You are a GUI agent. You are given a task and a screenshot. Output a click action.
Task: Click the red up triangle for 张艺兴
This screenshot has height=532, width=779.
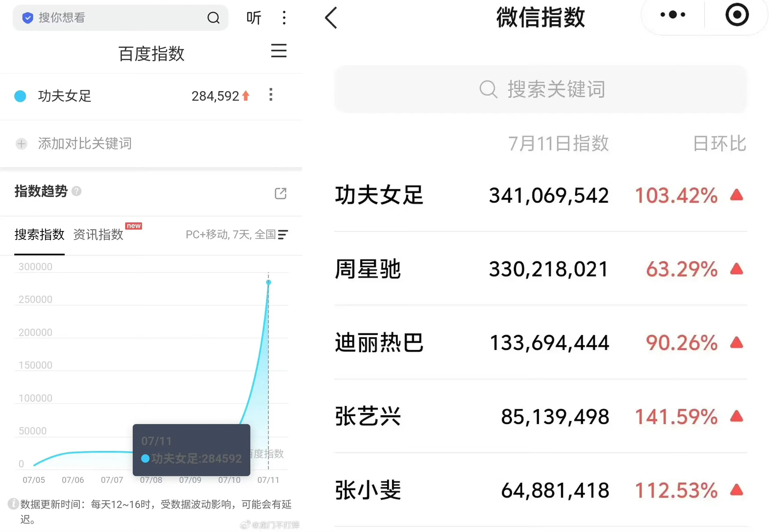(x=736, y=416)
